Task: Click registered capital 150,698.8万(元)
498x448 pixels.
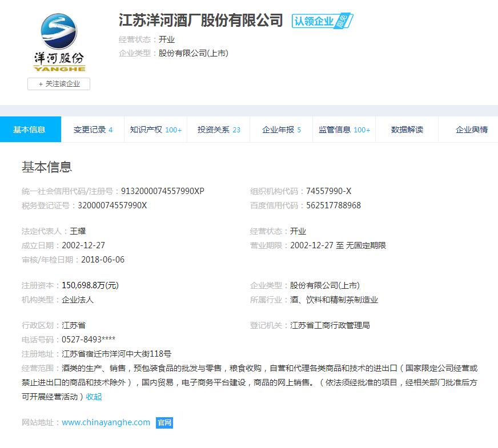Action: pyautogui.click(x=90, y=285)
